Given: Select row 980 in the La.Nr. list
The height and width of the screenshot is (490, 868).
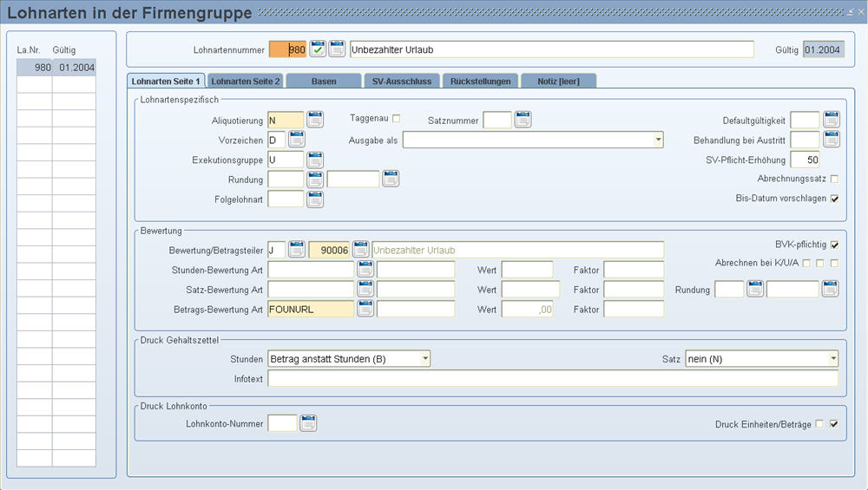Looking at the screenshot, I should coord(56,67).
